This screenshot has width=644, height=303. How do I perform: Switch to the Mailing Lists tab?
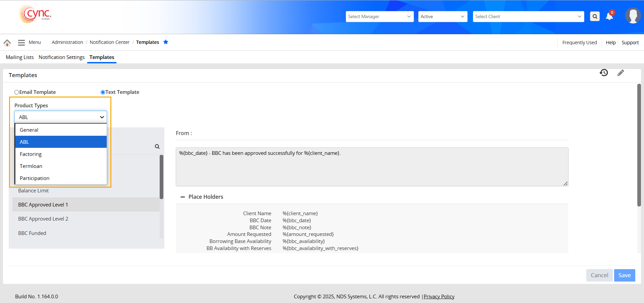20,57
